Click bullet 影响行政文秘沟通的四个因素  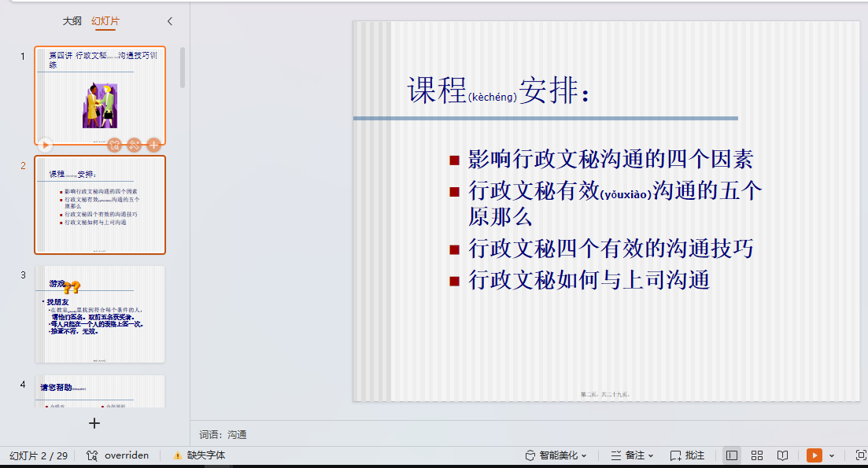610,160
